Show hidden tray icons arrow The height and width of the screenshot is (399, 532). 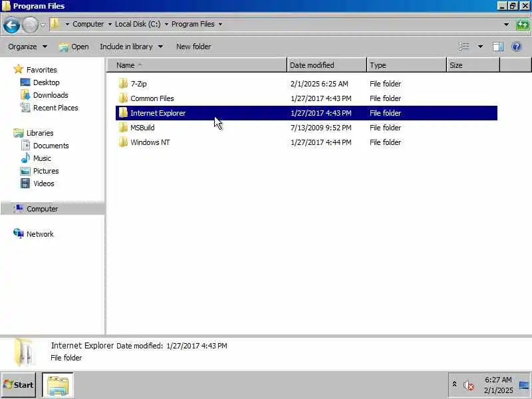tap(454, 384)
